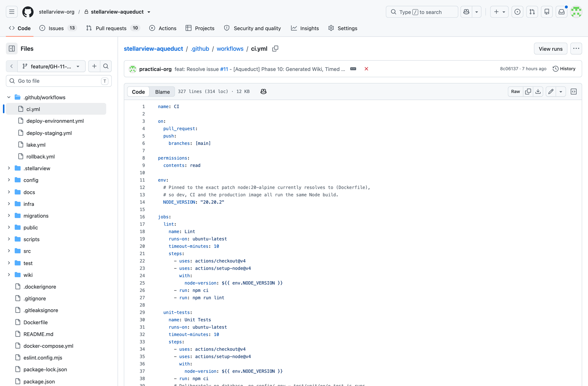588x386 pixels.
Task: Expand the docs folder
Action: pyautogui.click(x=9, y=192)
